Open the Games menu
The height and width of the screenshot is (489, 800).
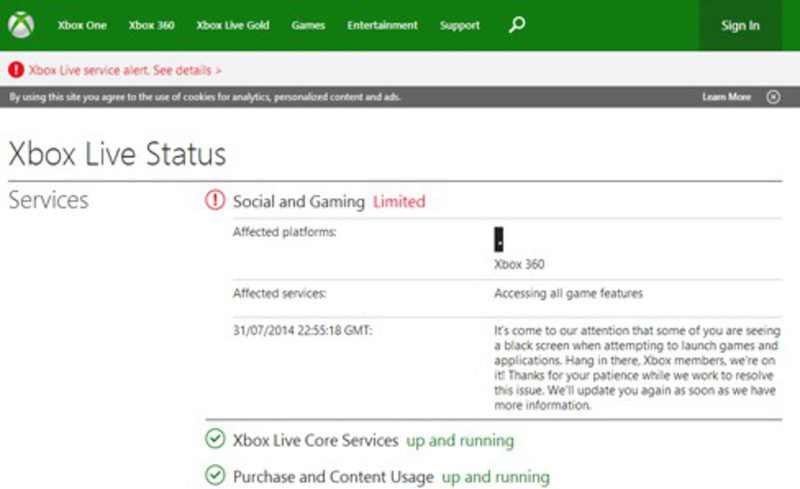[308, 25]
